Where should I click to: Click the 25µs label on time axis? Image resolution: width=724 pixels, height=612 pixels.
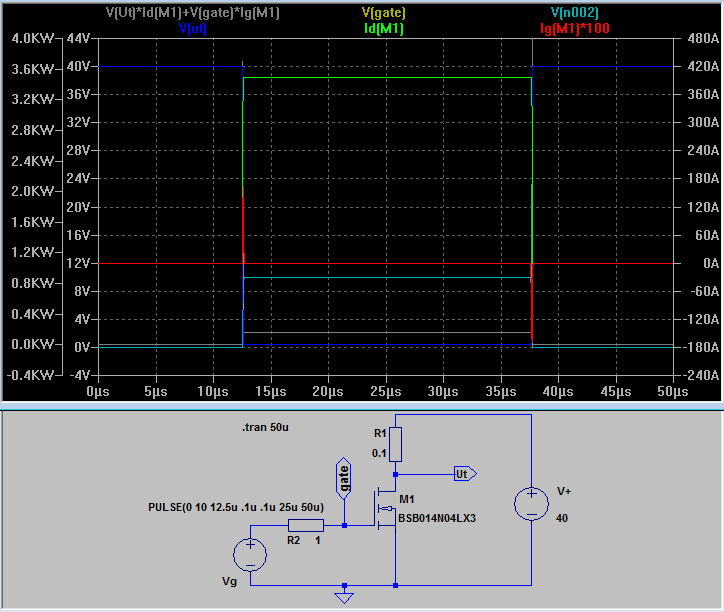pos(386,392)
